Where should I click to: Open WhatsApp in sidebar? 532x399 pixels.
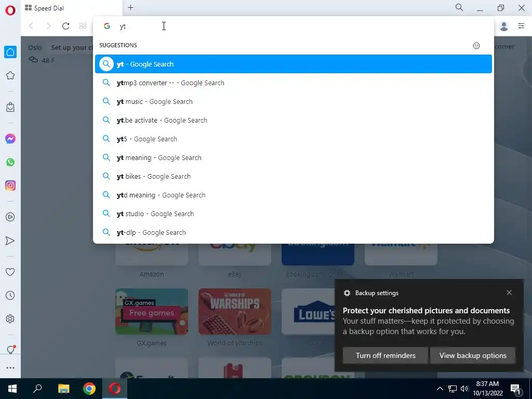tap(10, 162)
